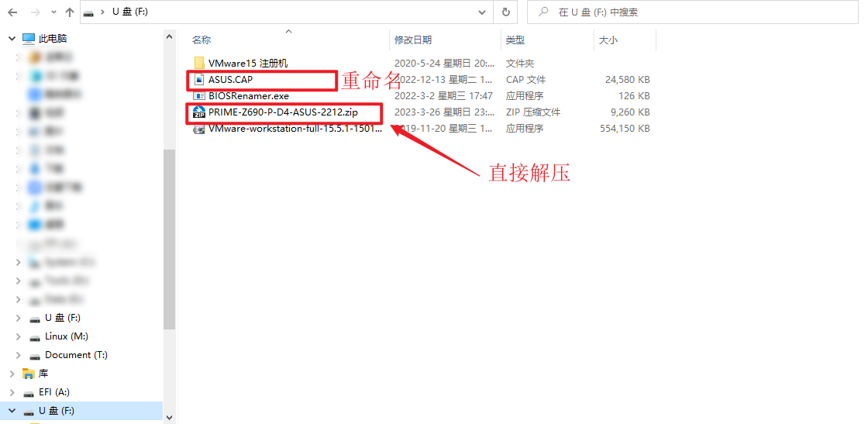Click navigation pane scrollbar up arrow

tap(170, 36)
